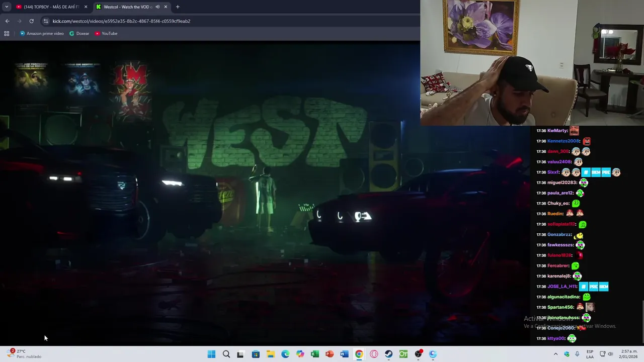Expand the hidden system tray icons chevron
Image resolution: width=644 pixels, height=362 pixels.
coord(555,354)
